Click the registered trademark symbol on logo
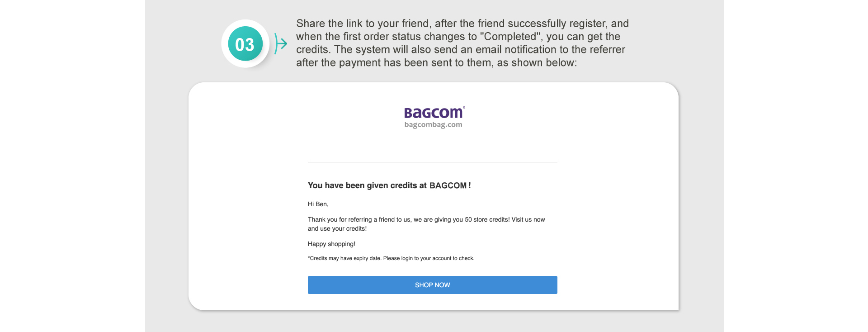This screenshot has width=868, height=332. 464,107
